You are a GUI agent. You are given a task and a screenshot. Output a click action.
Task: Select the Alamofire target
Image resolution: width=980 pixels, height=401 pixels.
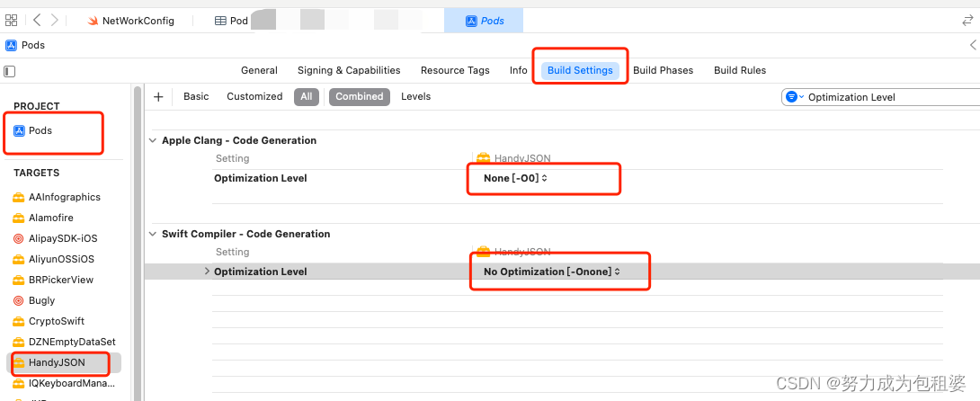(x=51, y=218)
